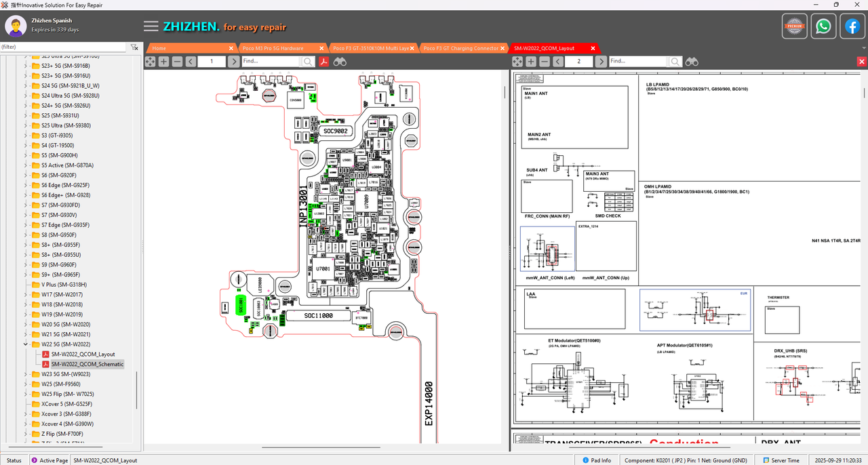Viewport: 868px width, 465px height.
Task: Open the SM-W2022_QCOM_Schematic file in tree
Action: [x=87, y=364]
